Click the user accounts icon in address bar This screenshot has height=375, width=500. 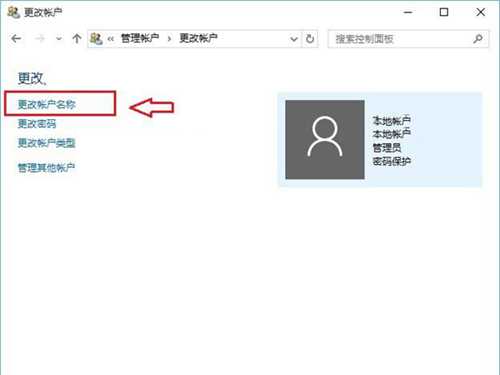pyautogui.click(x=96, y=39)
